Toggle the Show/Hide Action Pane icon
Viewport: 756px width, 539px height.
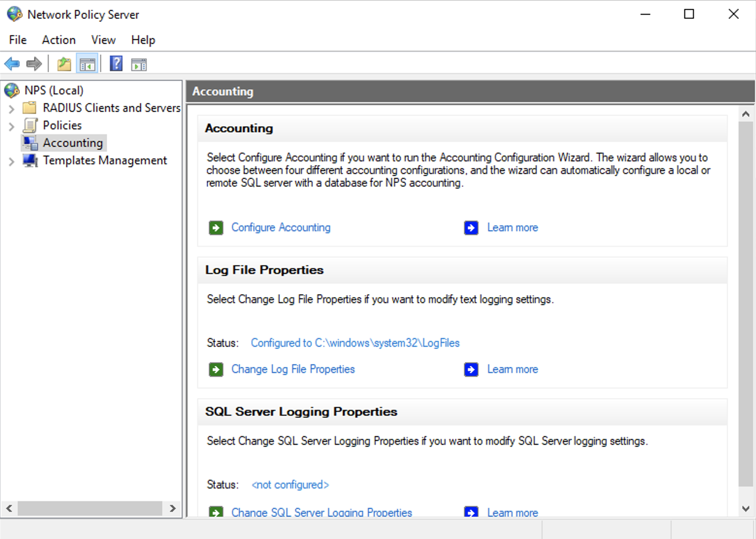pyautogui.click(x=139, y=64)
